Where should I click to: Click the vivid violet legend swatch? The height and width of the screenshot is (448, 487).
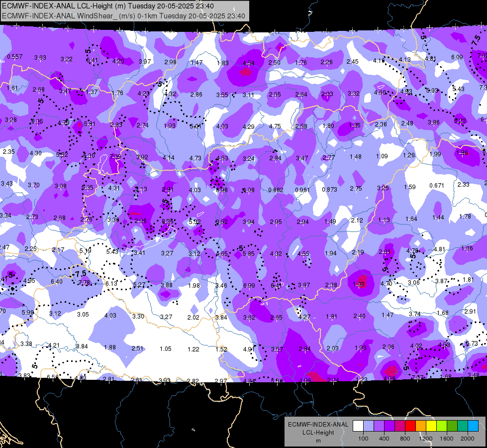click(x=390, y=426)
